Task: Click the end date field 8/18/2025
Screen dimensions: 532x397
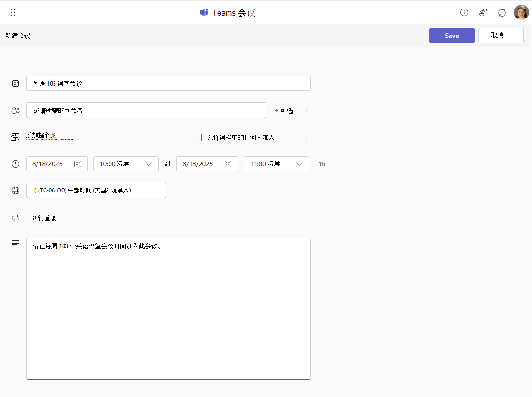Action: [x=207, y=164]
